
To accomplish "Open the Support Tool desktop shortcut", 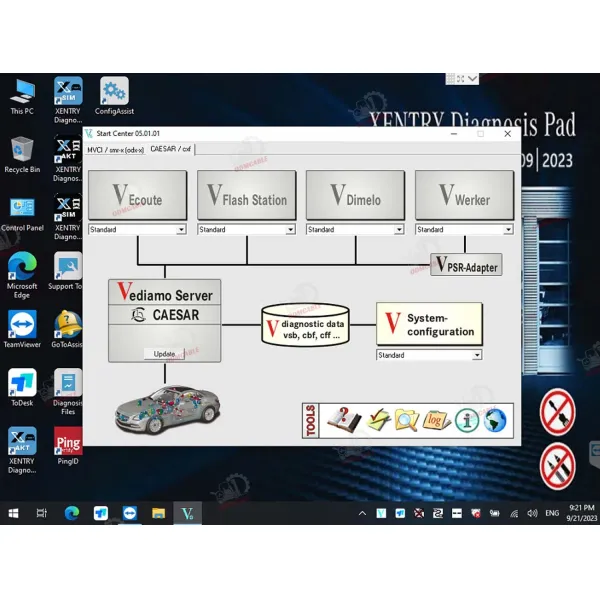I will (x=67, y=271).
